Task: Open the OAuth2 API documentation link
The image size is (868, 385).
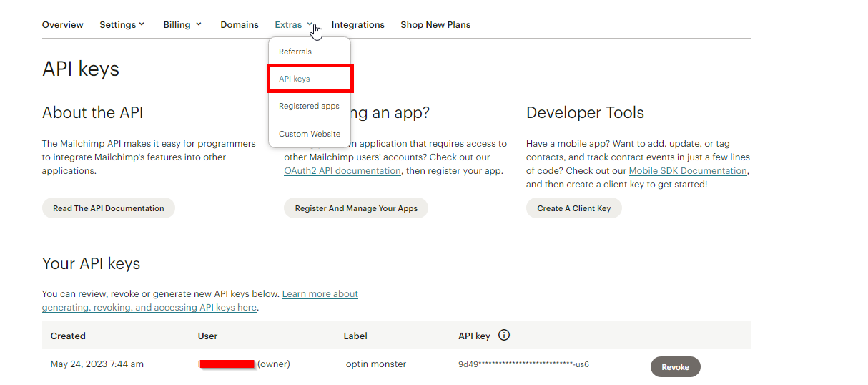Action: point(342,171)
